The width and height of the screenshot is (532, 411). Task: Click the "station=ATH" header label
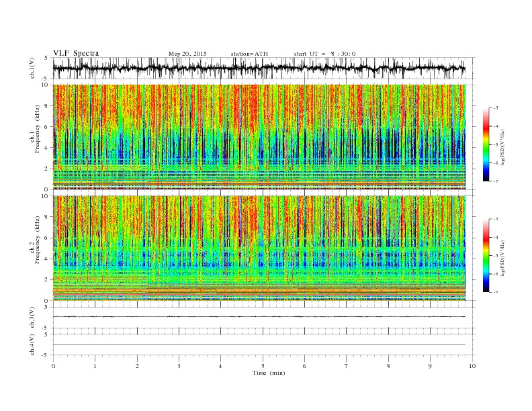pyautogui.click(x=249, y=54)
